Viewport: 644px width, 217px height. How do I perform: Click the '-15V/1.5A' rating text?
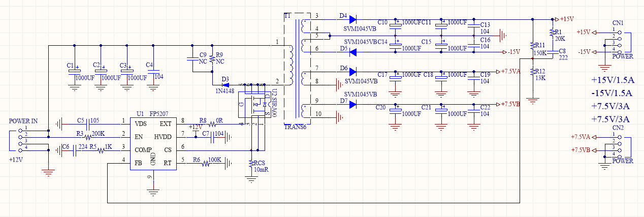[x=611, y=94]
